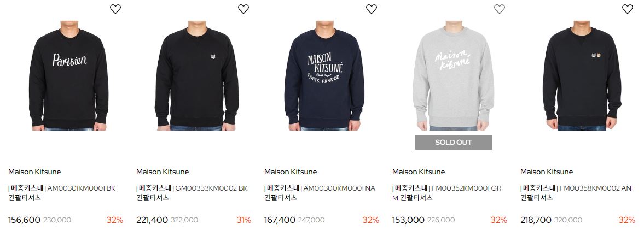
Task: Click heart icon above black fox-patch sweatshirt
Action: (x=243, y=9)
